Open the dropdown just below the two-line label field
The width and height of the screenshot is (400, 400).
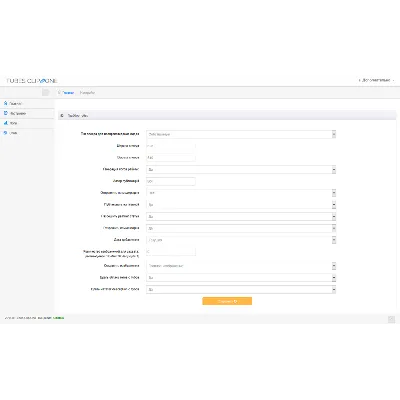(241, 266)
